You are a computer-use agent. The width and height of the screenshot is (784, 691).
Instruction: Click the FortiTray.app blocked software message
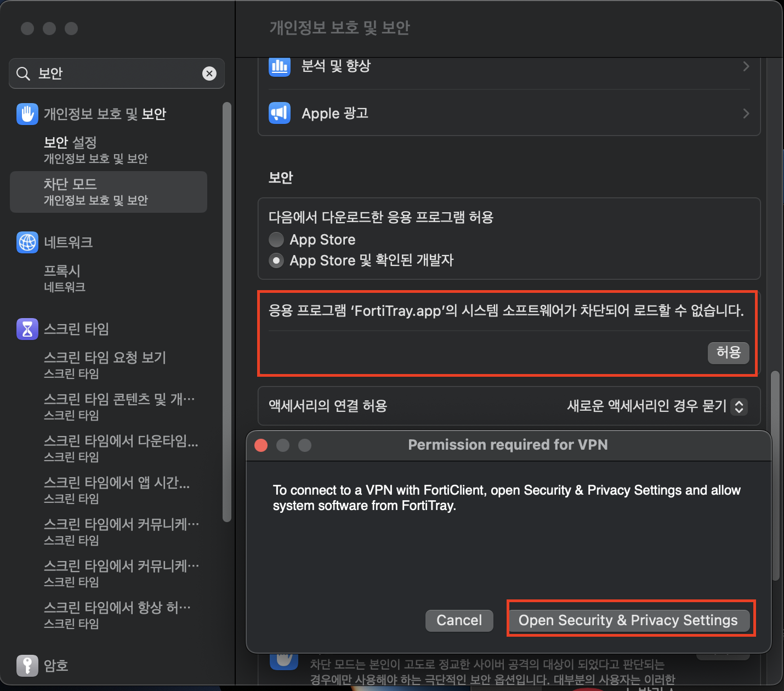click(506, 311)
